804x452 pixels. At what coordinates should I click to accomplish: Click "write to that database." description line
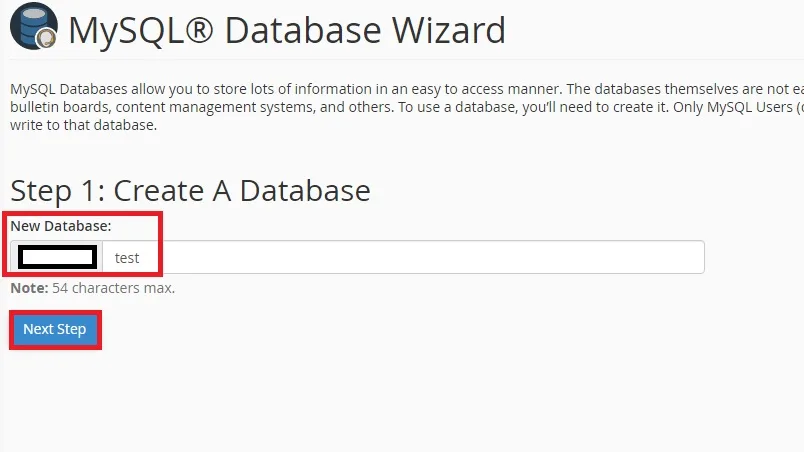pyautogui.click(x=83, y=126)
